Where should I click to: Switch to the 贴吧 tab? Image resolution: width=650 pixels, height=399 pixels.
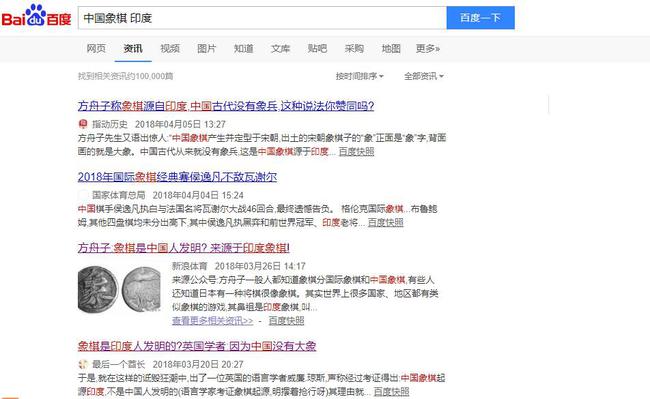[x=318, y=48]
